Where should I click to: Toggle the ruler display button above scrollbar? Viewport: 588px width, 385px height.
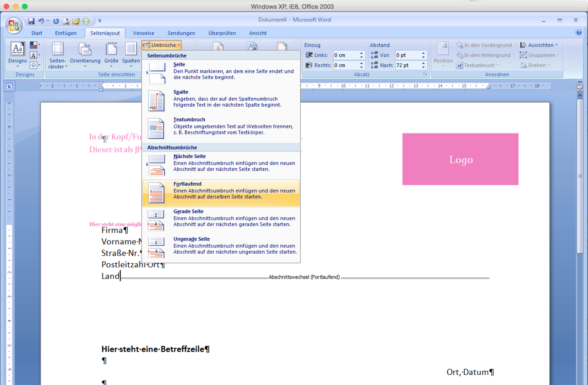(580, 87)
